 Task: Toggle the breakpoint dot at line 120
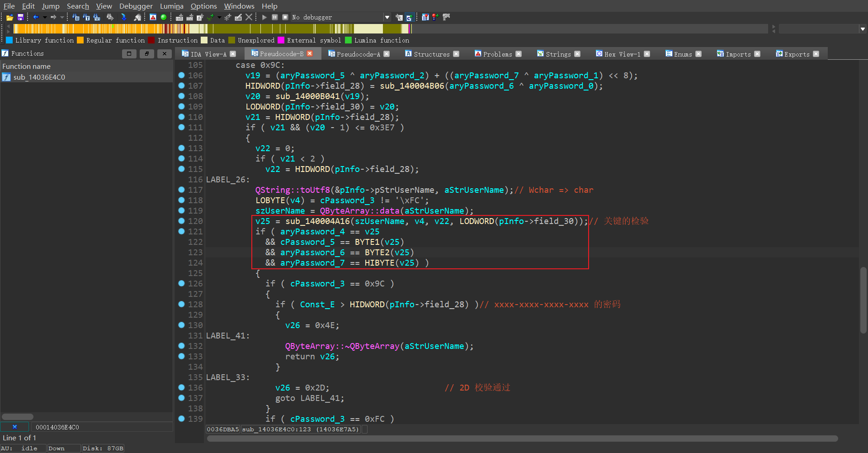tap(181, 221)
